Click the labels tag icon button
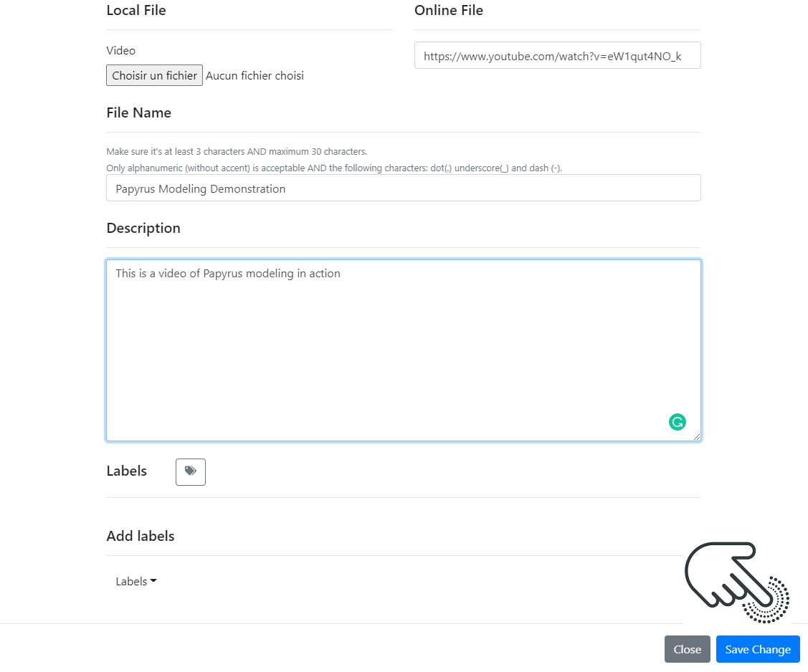808x672 pixels. point(190,471)
